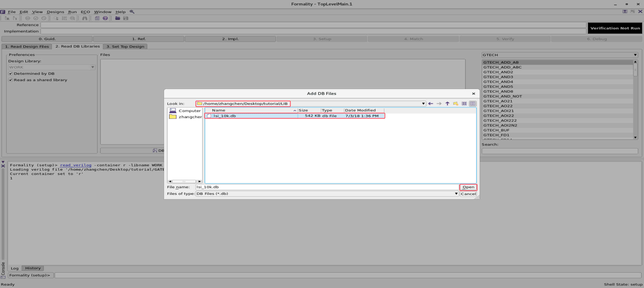The image size is (644, 288).
Task: Open the Report document toolbar icon
Action: 97,18
